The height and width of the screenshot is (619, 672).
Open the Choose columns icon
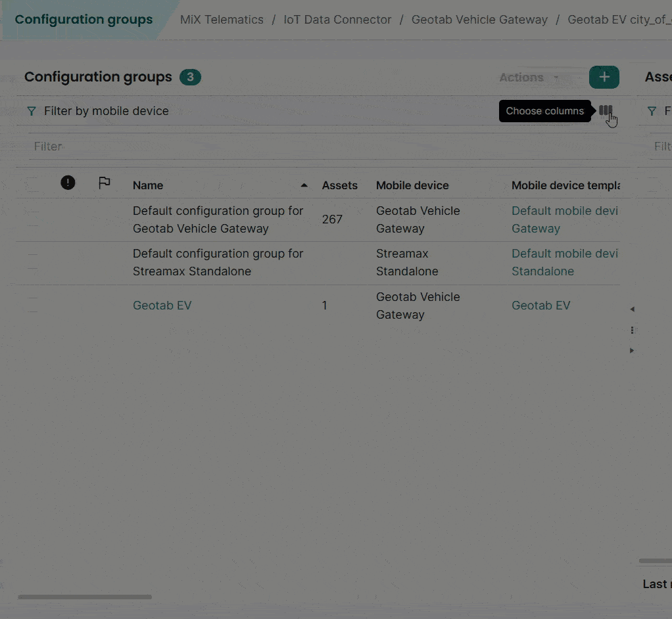pyautogui.click(x=605, y=110)
